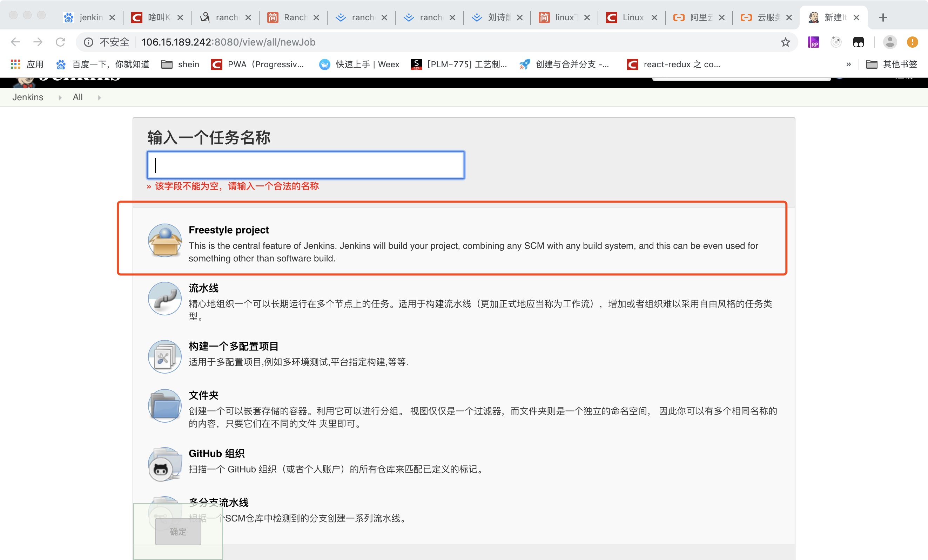Select the multi-configuration project icon

point(164,356)
